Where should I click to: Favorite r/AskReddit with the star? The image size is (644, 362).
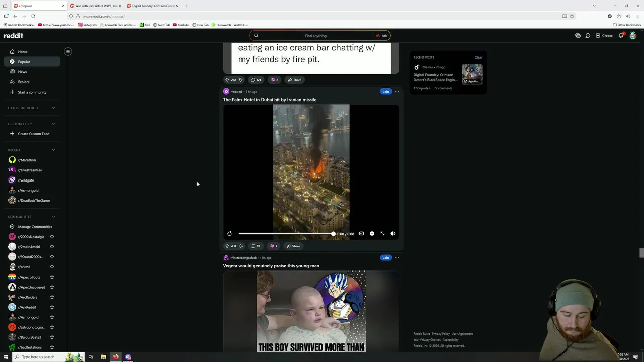[x=52, y=307]
